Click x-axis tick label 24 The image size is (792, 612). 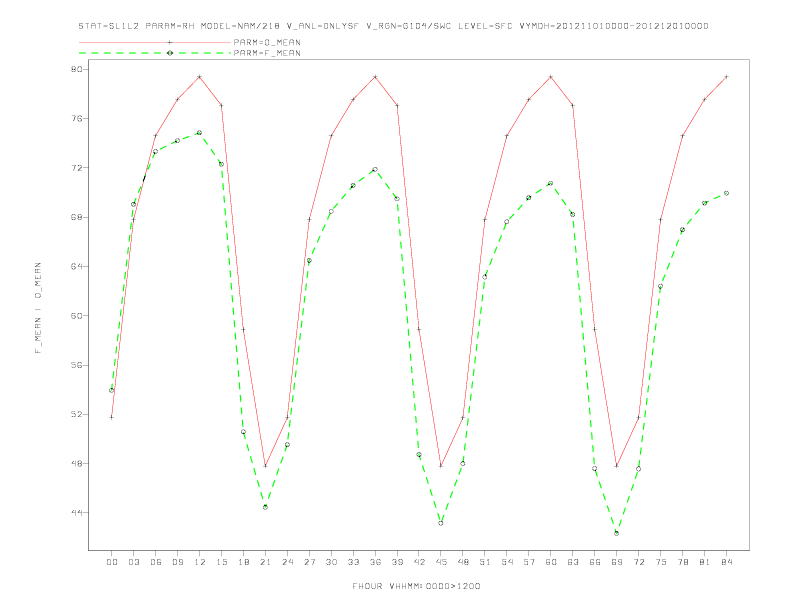[x=287, y=562]
